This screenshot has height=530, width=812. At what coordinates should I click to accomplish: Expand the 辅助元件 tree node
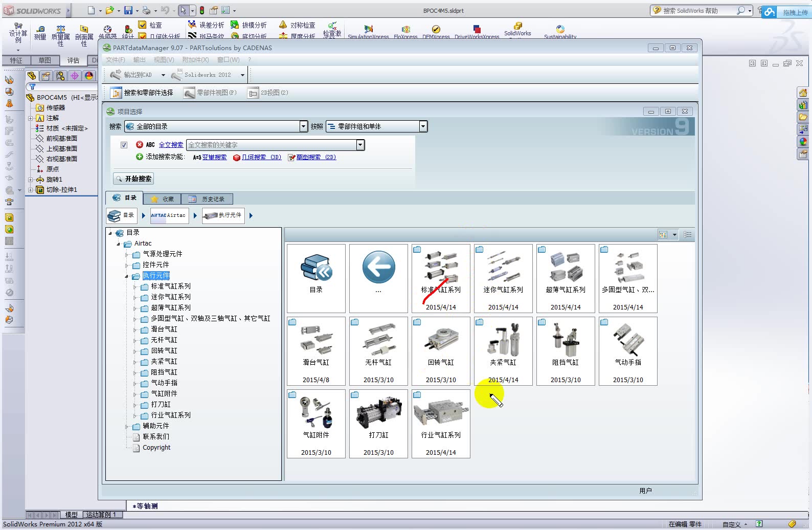[x=127, y=426]
